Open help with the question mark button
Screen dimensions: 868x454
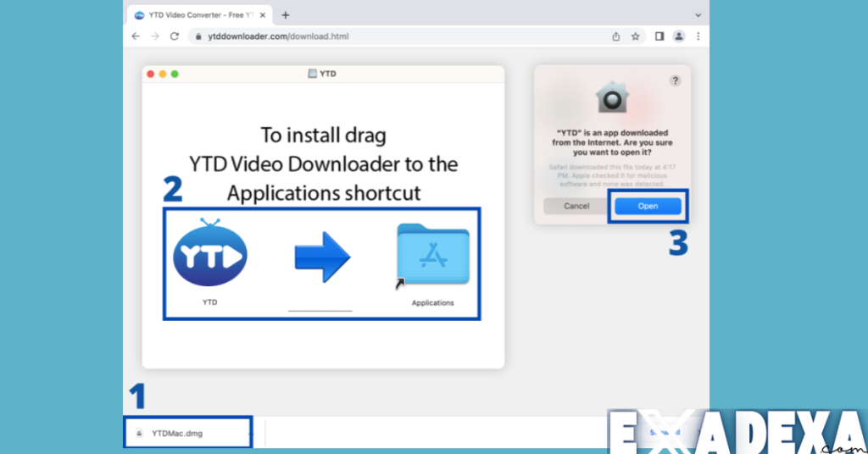click(x=675, y=80)
